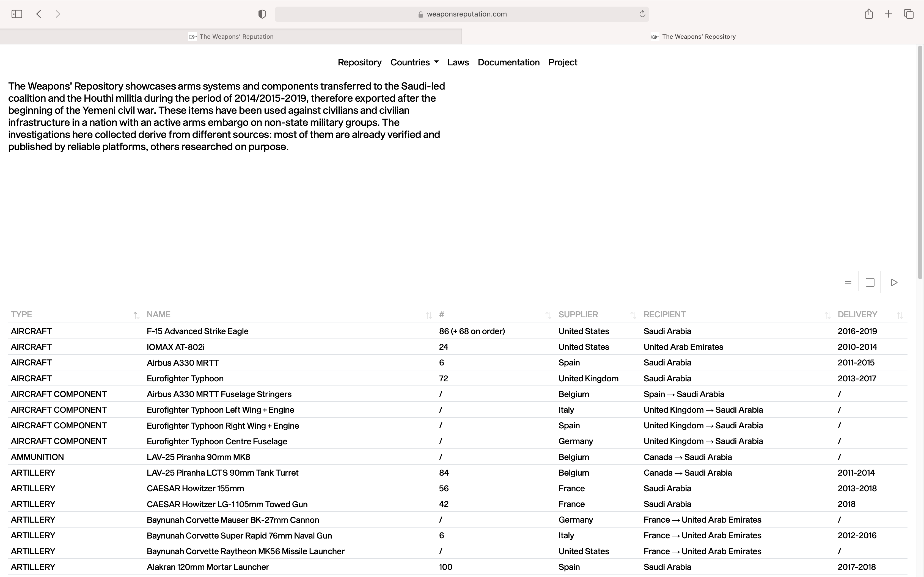
Task: Open the Share sheet icon
Action: (x=869, y=14)
